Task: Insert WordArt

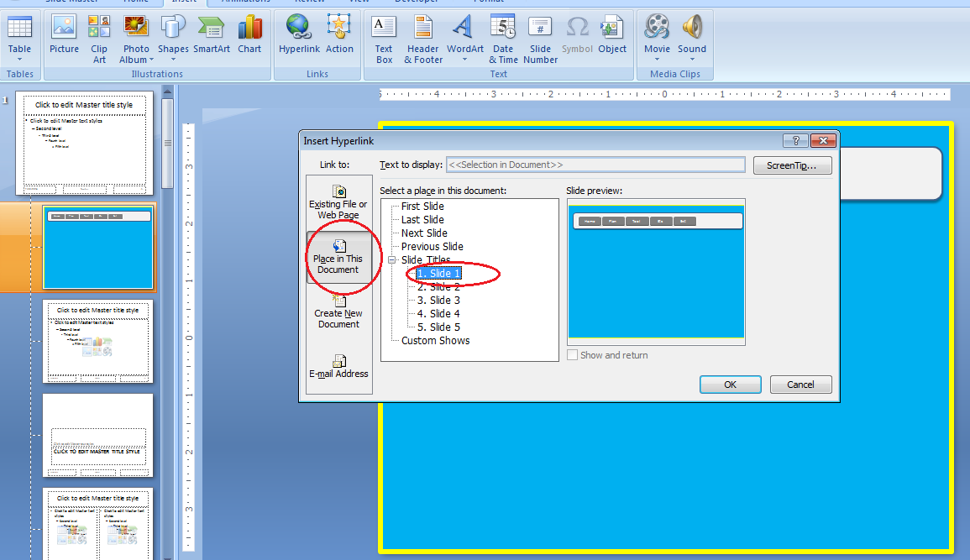Action: (x=464, y=35)
